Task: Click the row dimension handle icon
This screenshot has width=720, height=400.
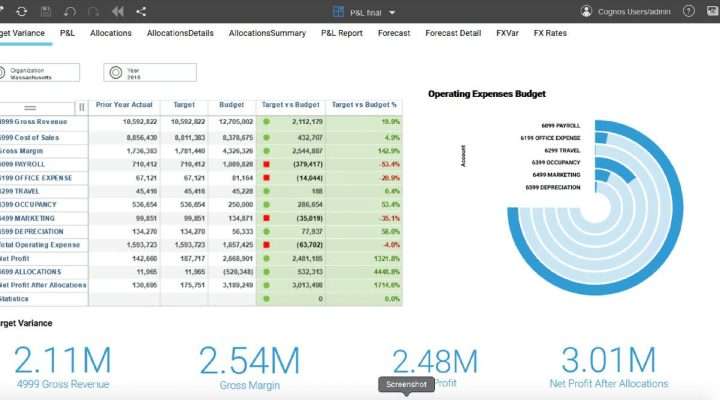Action: click(30, 108)
